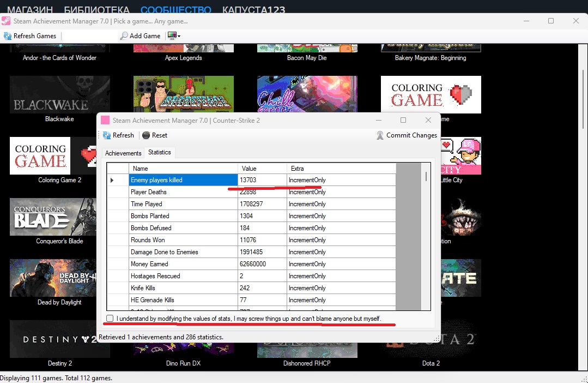Click the Refresh icon in the Counter-Strike 2 window
Screen dimensions: 588x383
click(106, 135)
